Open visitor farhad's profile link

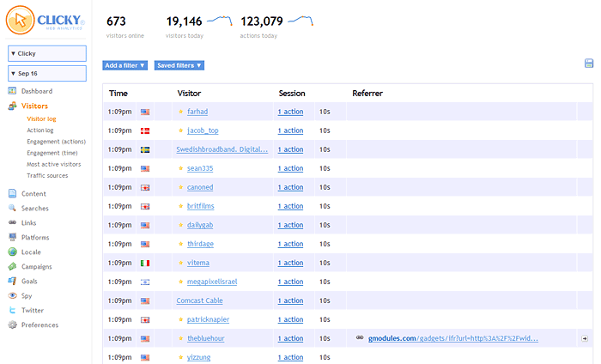(x=197, y=112)
